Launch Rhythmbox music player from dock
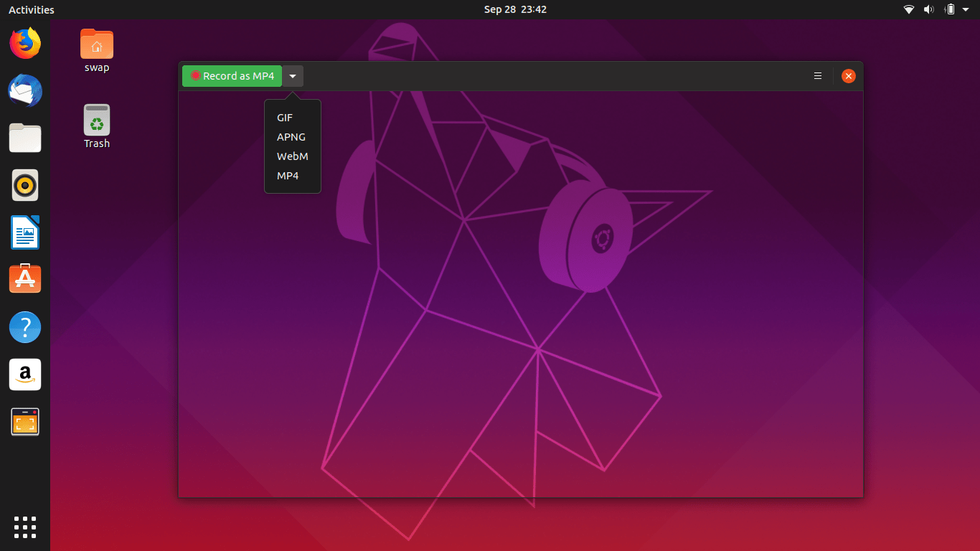980x551 pixels. coord(25,185)
